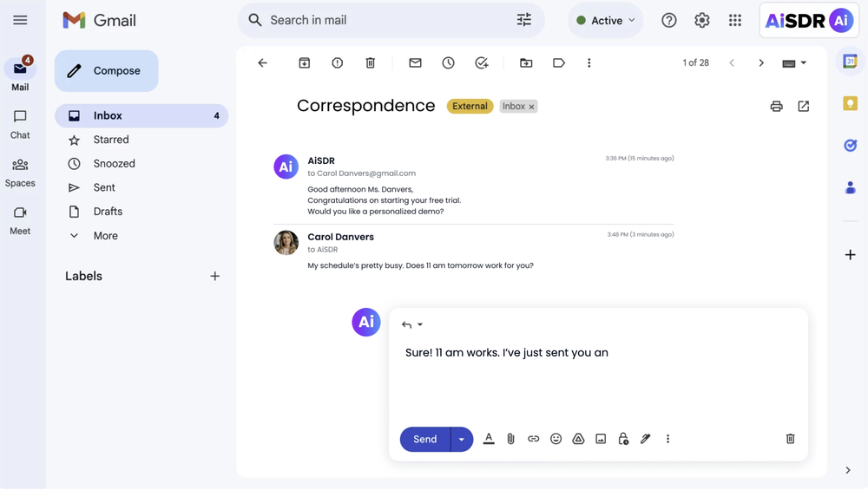Open text formatting options in reply
This screenshot has height=497, width=868.
488,439
